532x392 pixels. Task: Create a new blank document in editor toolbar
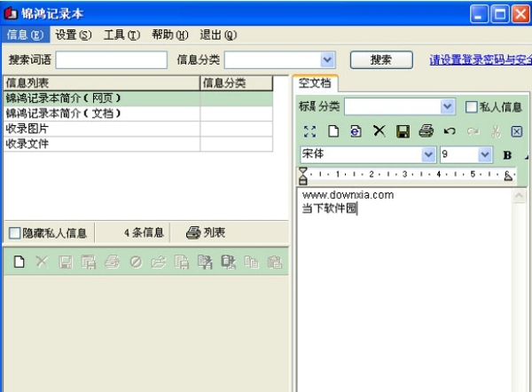click(333, 131)
